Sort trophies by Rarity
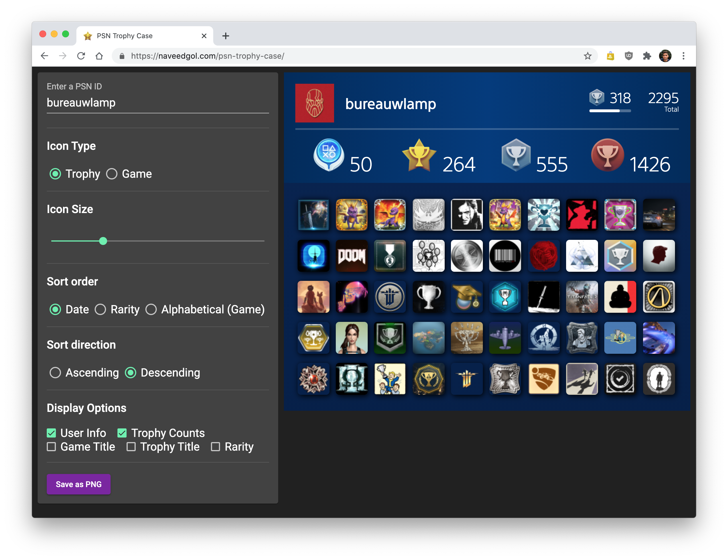Screen dimensions: 728x560 (x=100, y=310)
